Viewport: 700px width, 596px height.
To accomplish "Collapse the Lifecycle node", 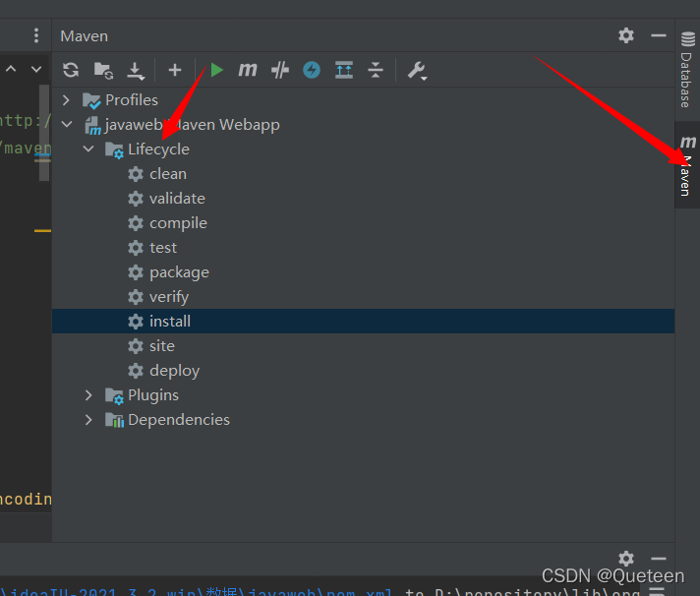I will click(88, 149).
